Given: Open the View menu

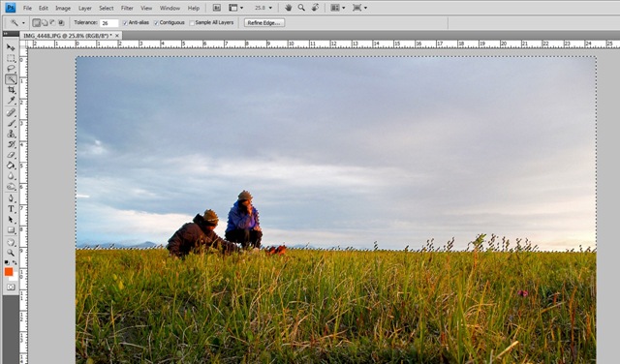Looking at the screenshot, I should [x=146, y=8].
